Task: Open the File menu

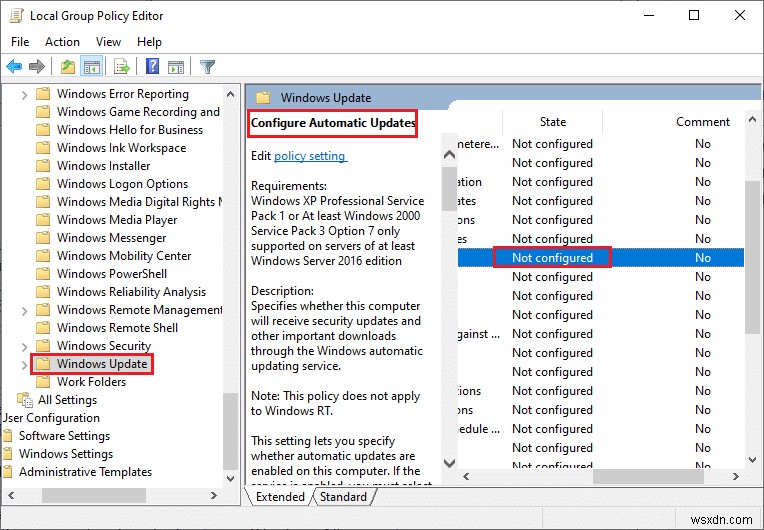Action: [20, 42]
